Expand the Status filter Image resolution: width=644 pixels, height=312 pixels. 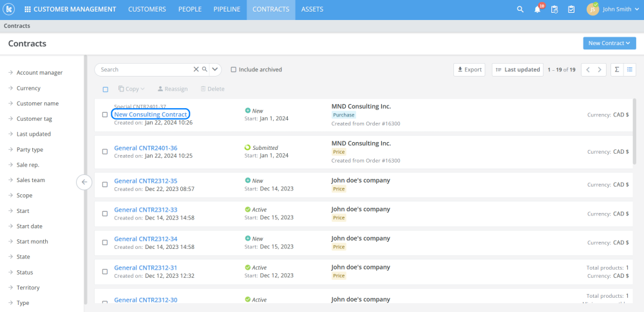point(24,272)
